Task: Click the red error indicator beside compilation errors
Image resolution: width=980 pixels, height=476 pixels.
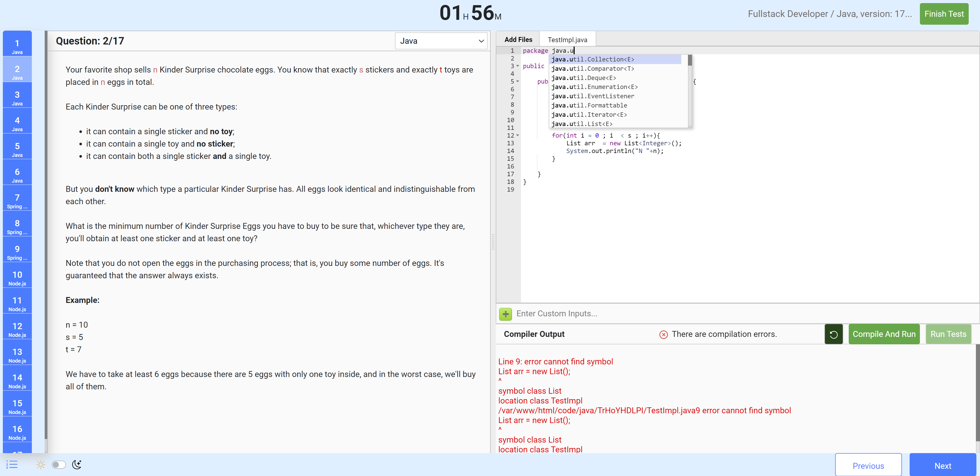Action: point(664,334)
